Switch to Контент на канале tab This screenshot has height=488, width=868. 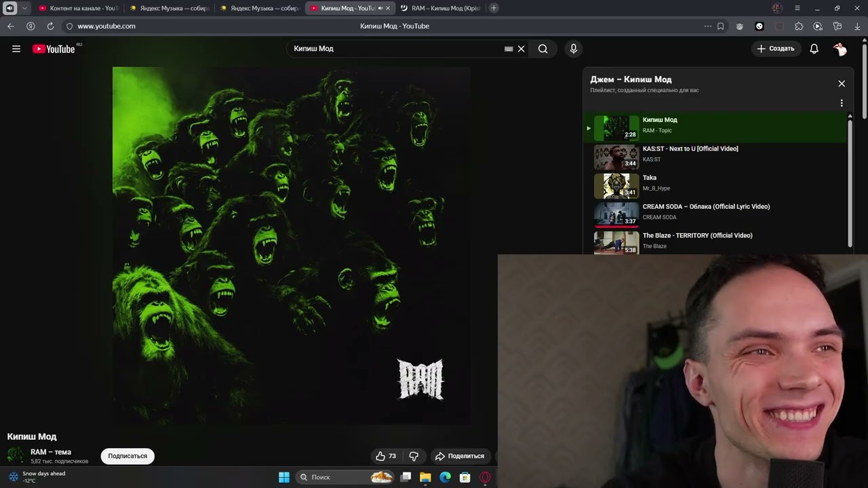(x=79, y=8)
